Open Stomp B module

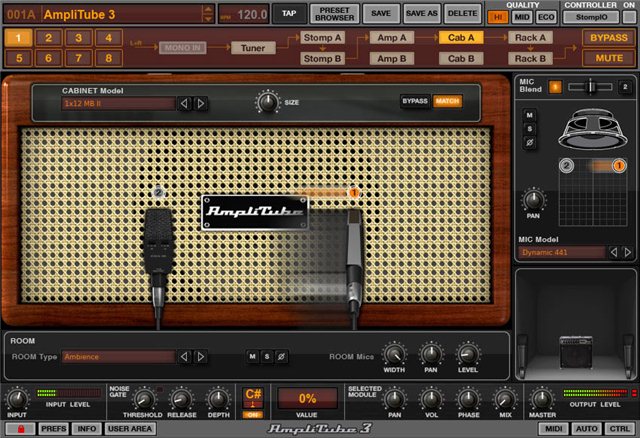(x=322, y=59)
